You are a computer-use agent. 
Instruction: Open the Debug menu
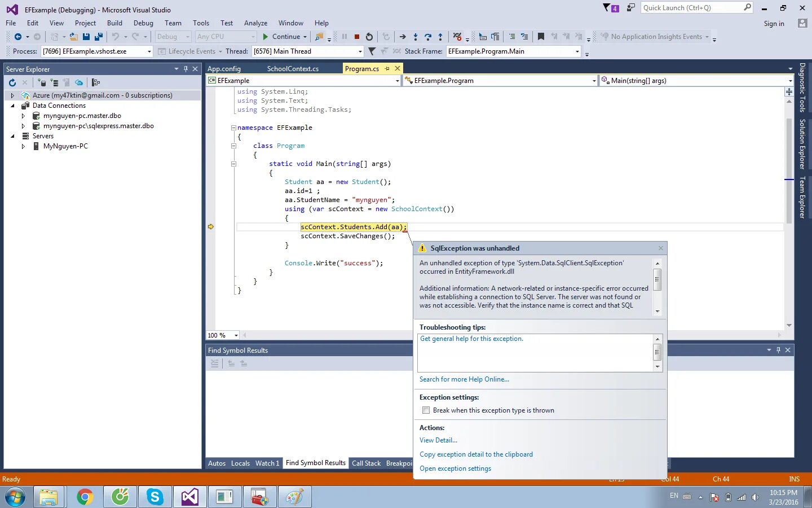pyautogui.click(x=143, y=23)
